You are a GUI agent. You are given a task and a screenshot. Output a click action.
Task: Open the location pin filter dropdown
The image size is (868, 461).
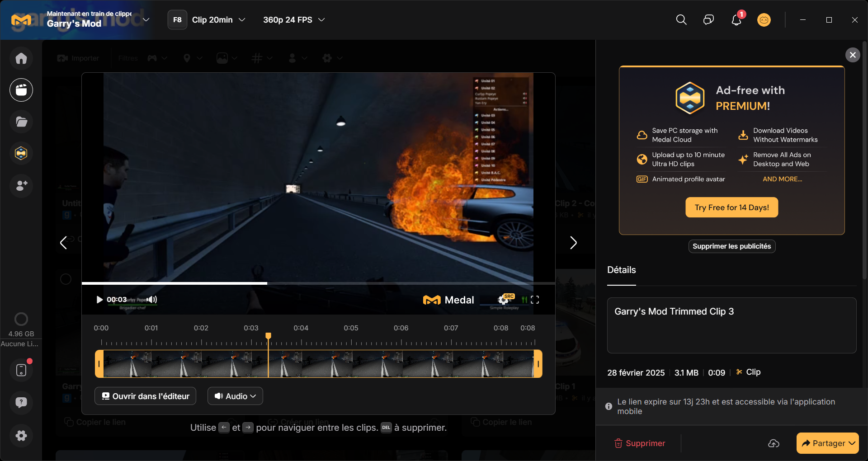192,58
